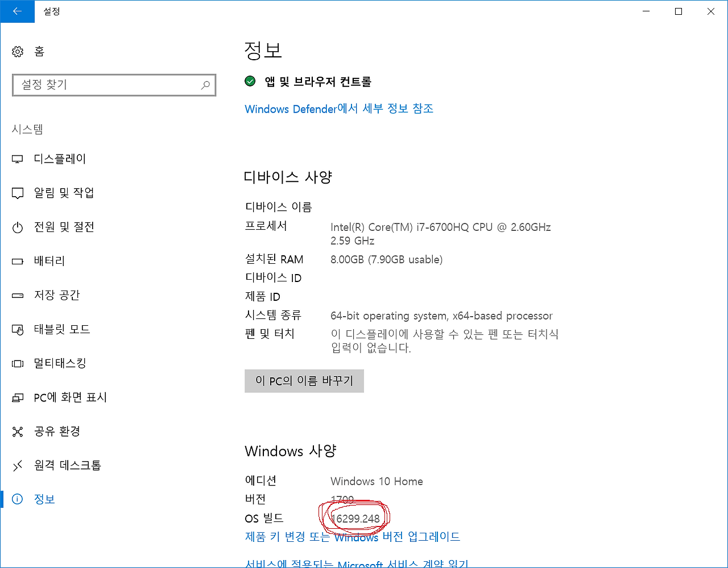The width and height of the screenshot is (728, 568).
Task: Select the 멀티태스킹 multitasking icon
Action: point(18,363)
